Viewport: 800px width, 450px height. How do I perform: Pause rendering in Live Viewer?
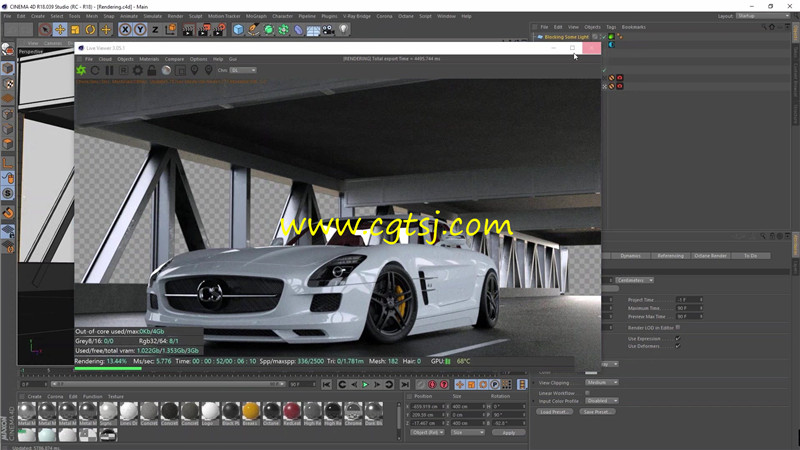tap(109, 70)
